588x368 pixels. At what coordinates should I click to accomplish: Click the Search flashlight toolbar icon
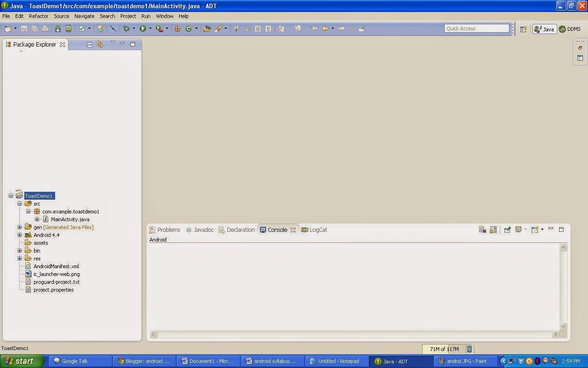[x=218, y=29]
